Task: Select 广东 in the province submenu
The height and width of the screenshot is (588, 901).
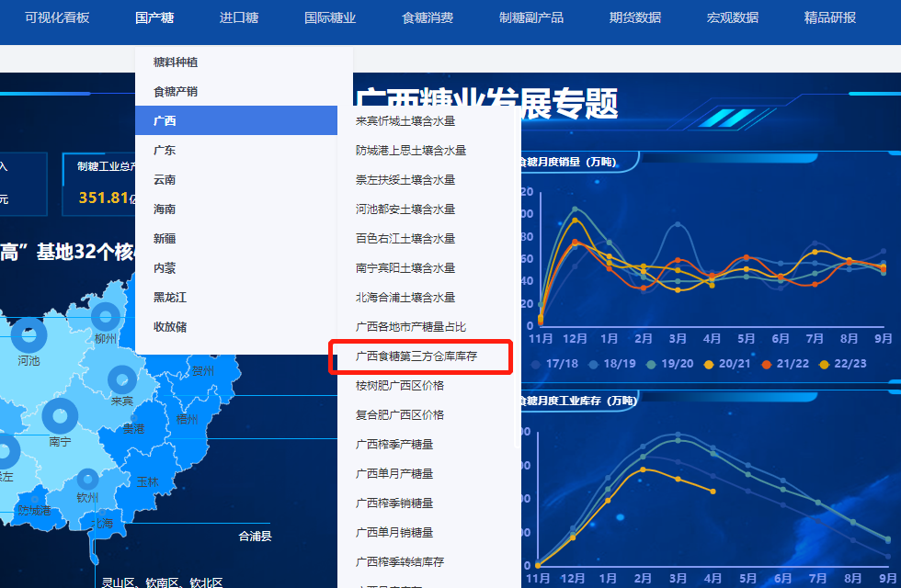Action: (165, 150)
